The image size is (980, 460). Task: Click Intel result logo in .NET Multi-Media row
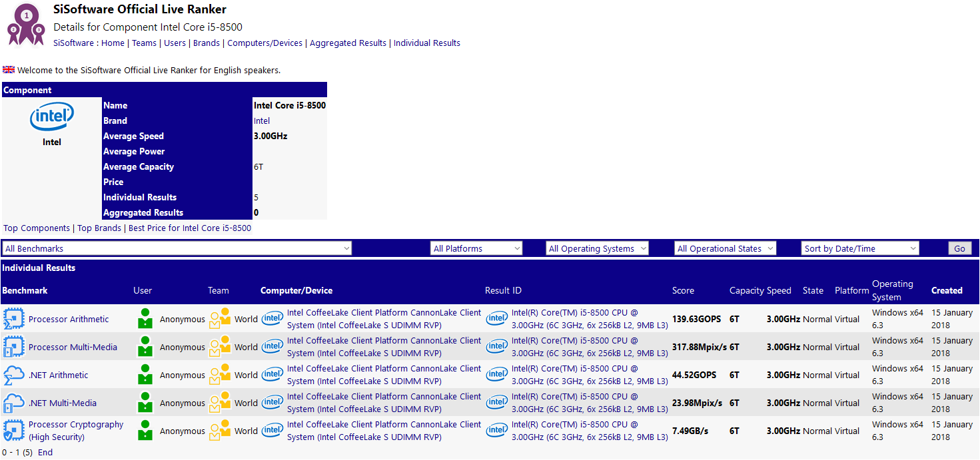(497, 403)
